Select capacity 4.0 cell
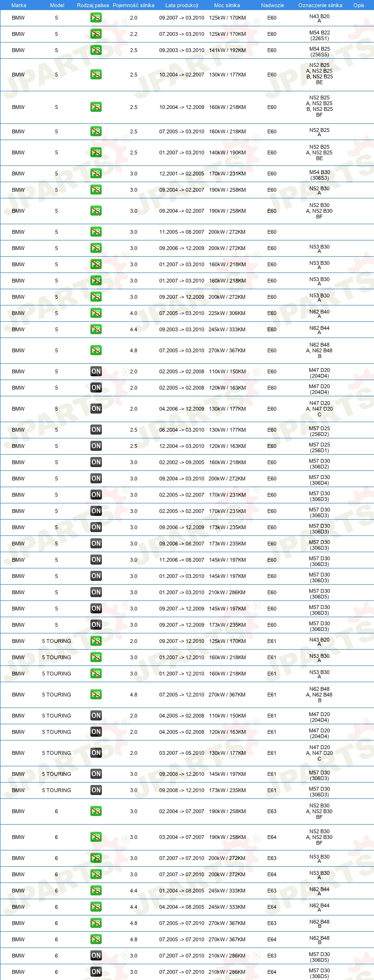 click(133, 314)
